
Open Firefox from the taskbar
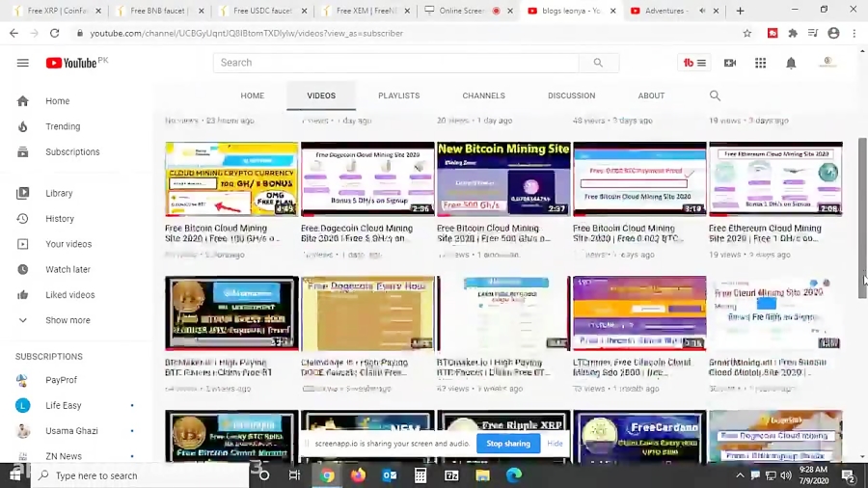point(358,475)
